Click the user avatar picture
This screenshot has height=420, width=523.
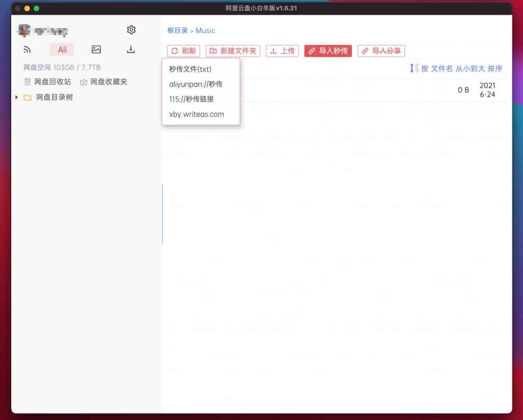(24, 30)
